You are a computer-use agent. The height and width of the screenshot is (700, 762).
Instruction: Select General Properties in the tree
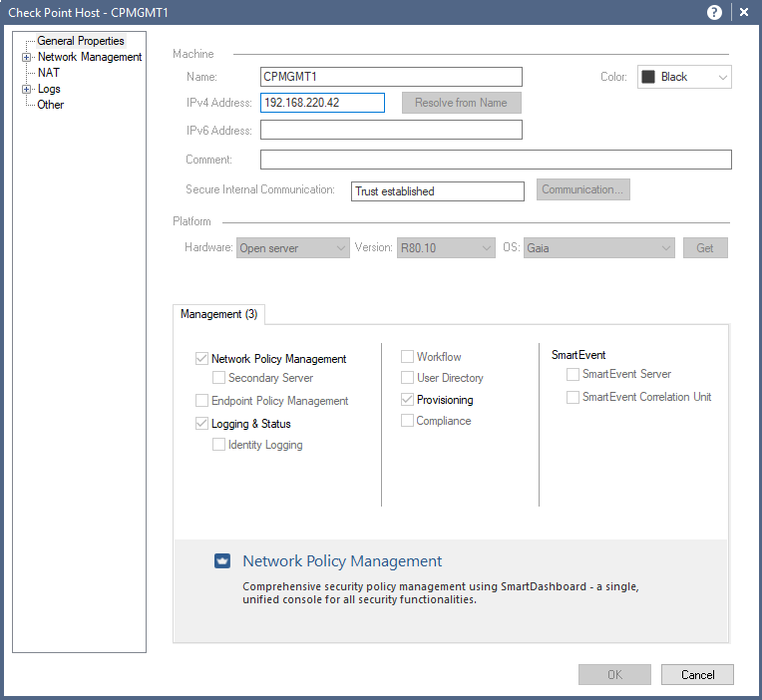click(x=81, y=41)
